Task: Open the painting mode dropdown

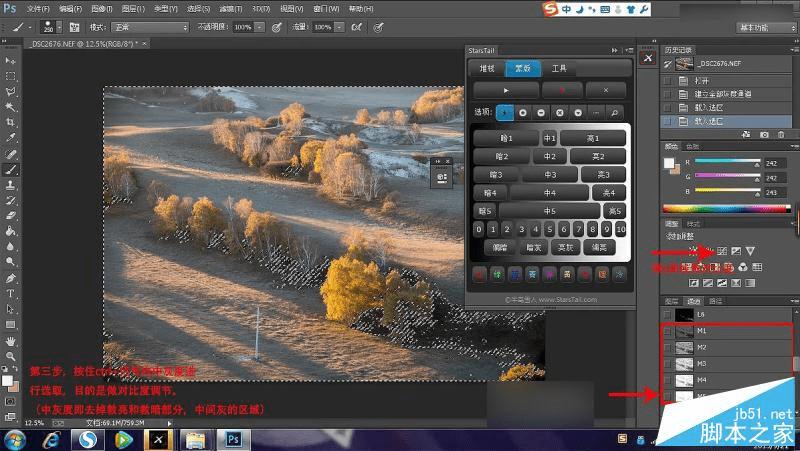Action: [151, 27]
